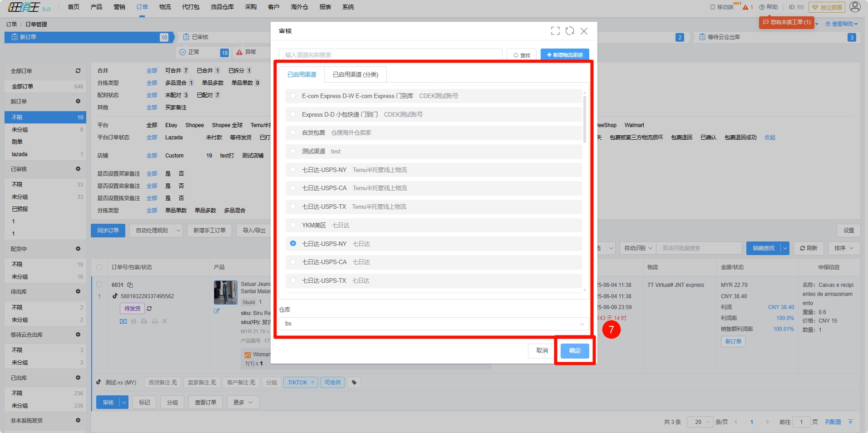This screenshot has height=433, width=868.
Task: Click the 确定 button to confirm
Action: (574, 351)
